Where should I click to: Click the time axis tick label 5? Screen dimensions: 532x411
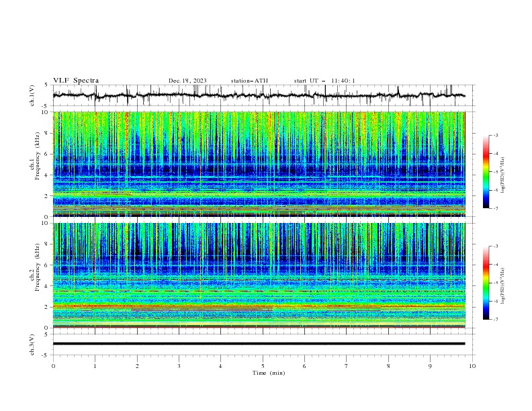pos(263,366)
